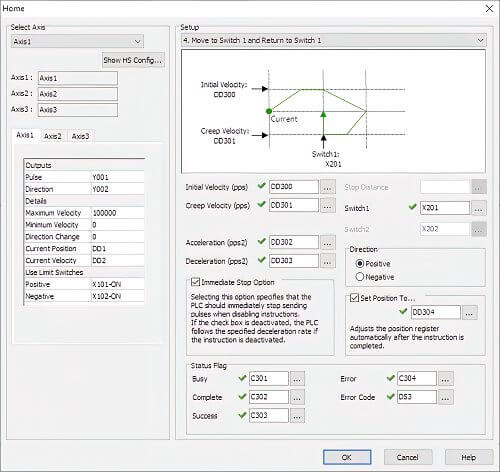This screenshot has width=500, height=472.
Task: Browse tag for Busy status flag
Action: pos(297,379)
